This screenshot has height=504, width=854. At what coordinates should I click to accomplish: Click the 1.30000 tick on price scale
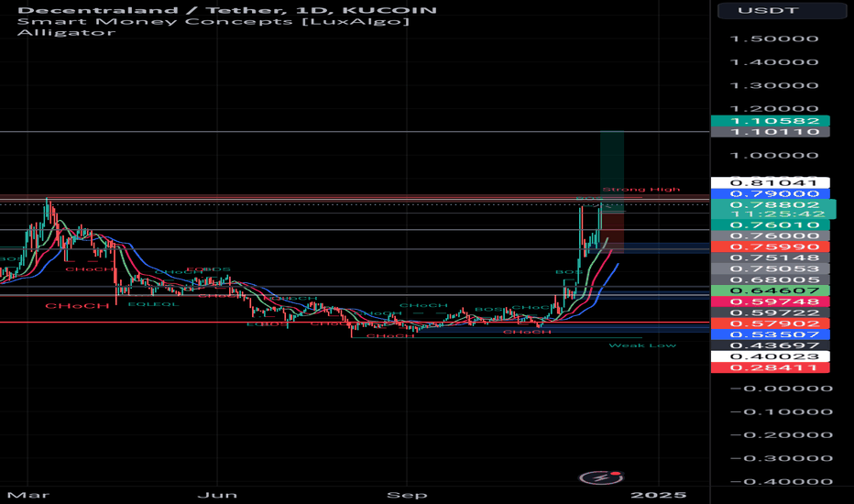774,85
